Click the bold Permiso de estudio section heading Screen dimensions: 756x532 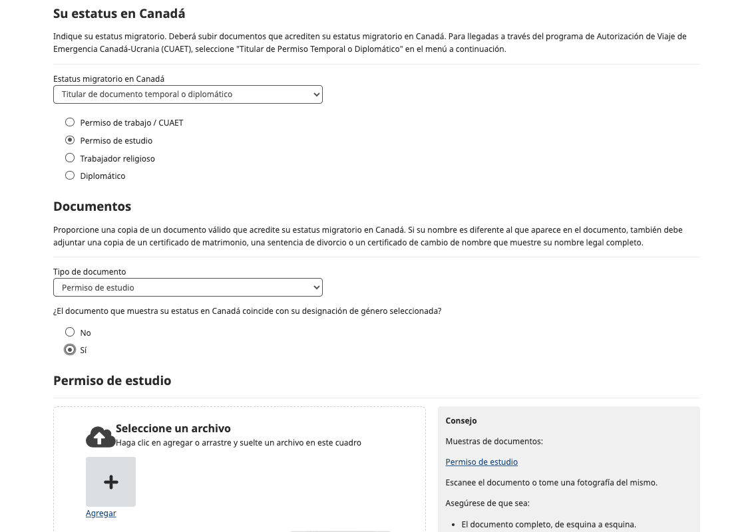(x=112, y=381)
